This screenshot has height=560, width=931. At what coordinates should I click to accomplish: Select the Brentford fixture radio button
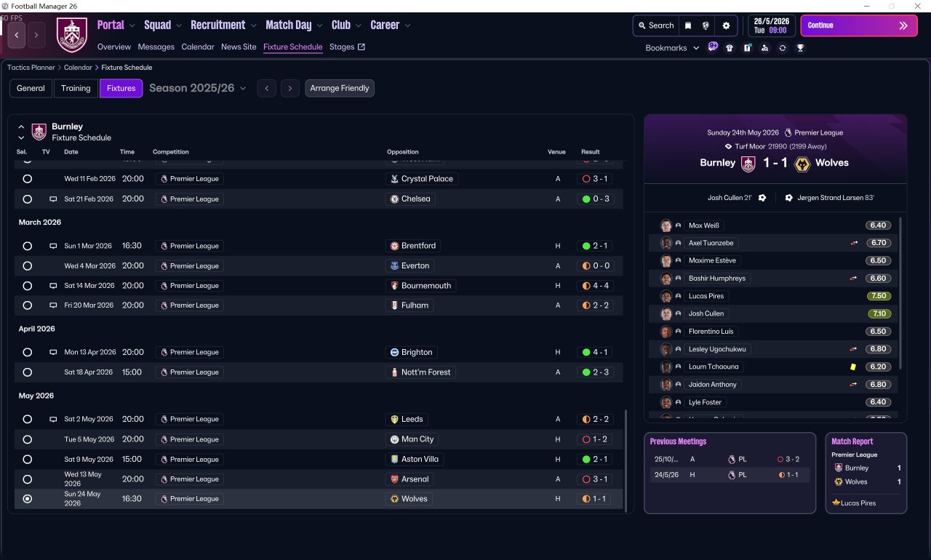click(x=28, y=246)
